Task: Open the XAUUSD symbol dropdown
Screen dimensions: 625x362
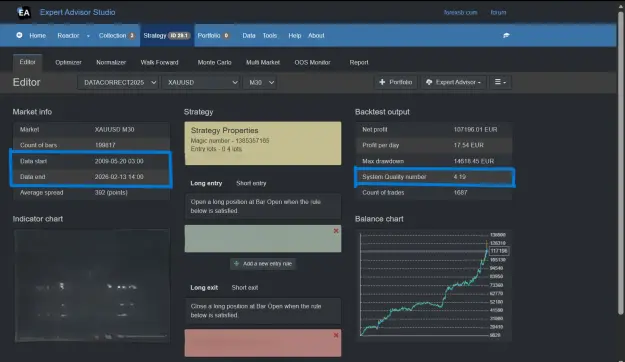Action: [201, 83]
